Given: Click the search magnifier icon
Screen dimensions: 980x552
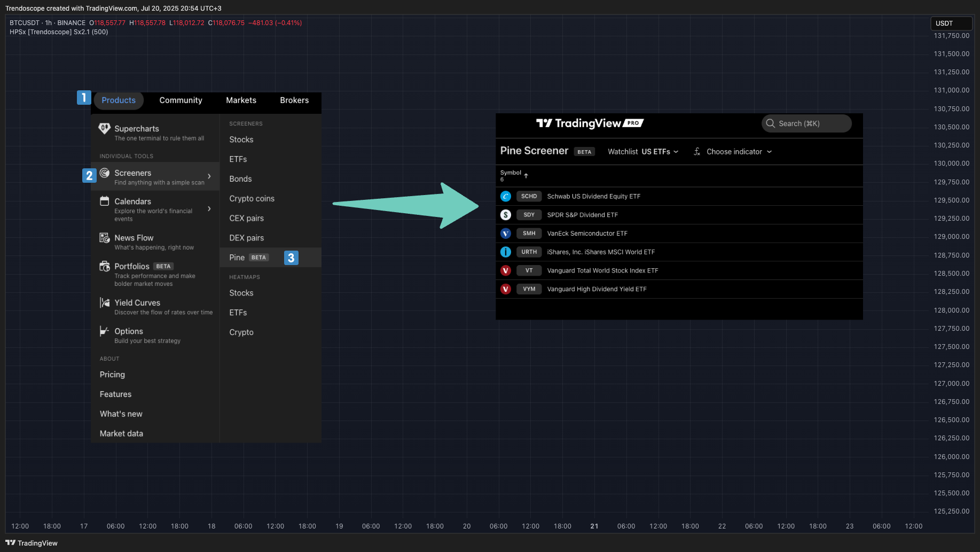Looking at the screenshot, I should point(771,123).
